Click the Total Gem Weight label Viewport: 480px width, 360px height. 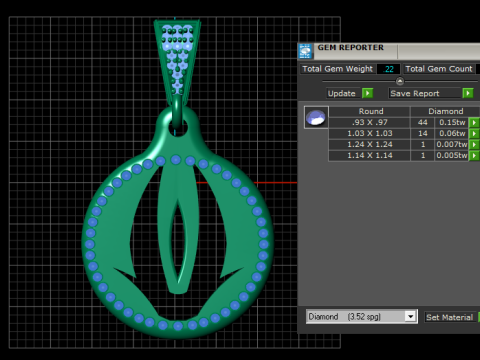click(x=338, y=69)
